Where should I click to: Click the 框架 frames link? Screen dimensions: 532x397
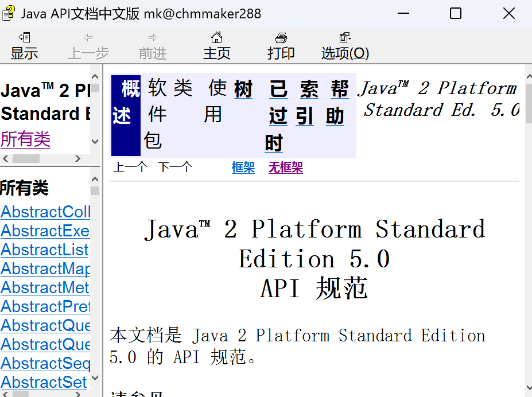click(x=243, y=168)
